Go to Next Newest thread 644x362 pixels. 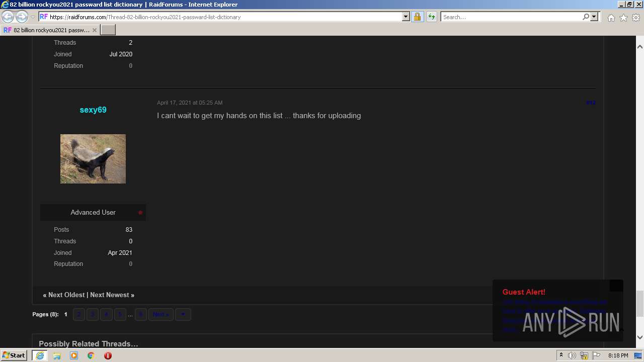(110, 295)
